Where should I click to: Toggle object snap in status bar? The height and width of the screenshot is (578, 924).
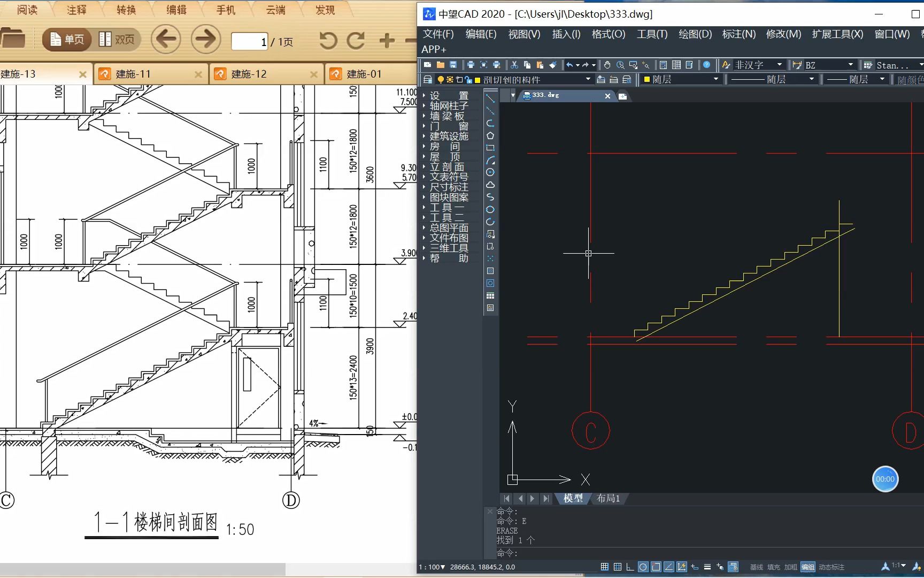(656, 567)
